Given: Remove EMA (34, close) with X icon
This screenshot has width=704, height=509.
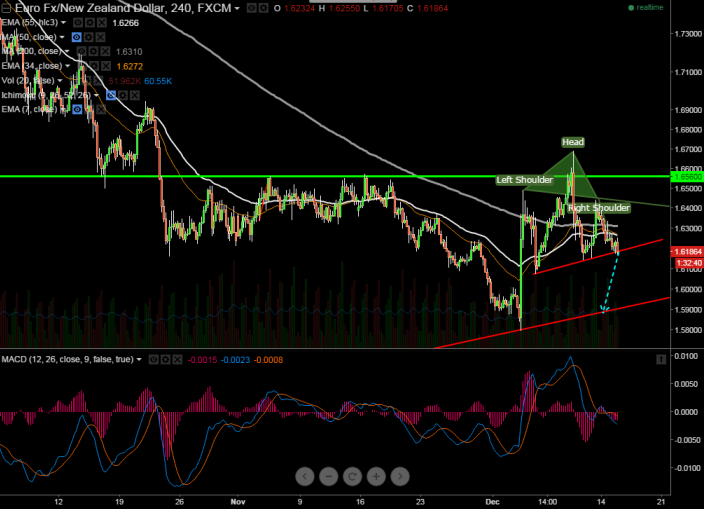Looking at the screenshot, I should (x=106, y=66).
